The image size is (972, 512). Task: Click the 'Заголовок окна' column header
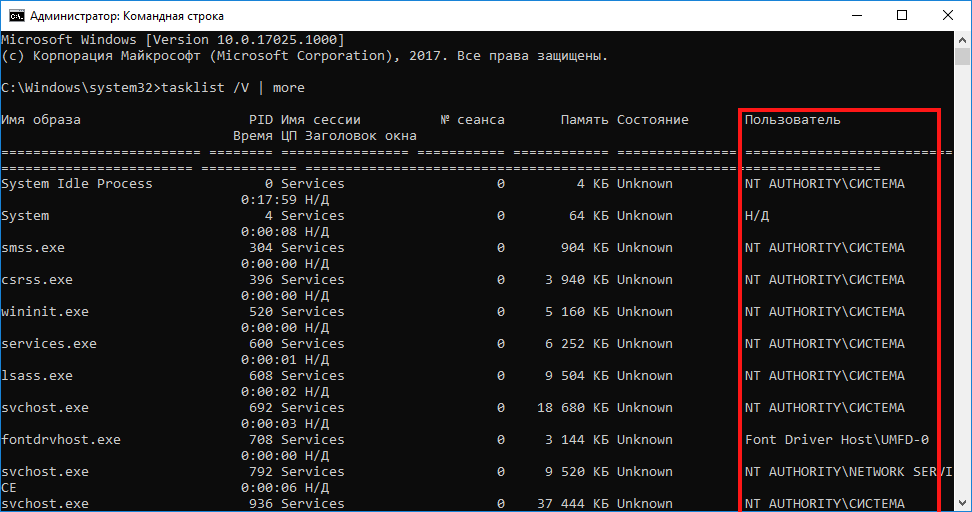(361, 136)
